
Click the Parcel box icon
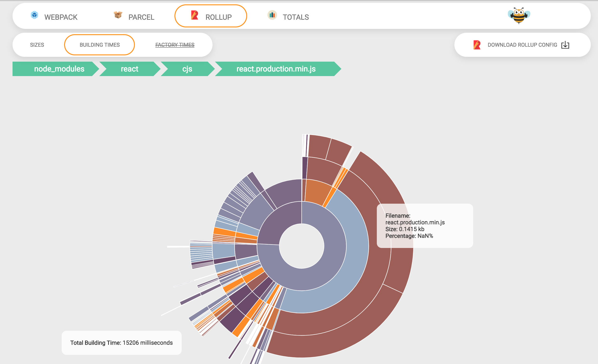tap(118, 15)
